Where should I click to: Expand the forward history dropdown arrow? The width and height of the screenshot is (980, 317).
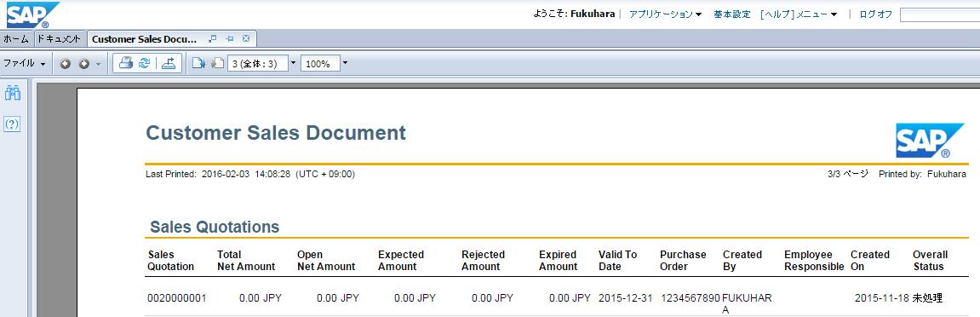tap(98, 64)
